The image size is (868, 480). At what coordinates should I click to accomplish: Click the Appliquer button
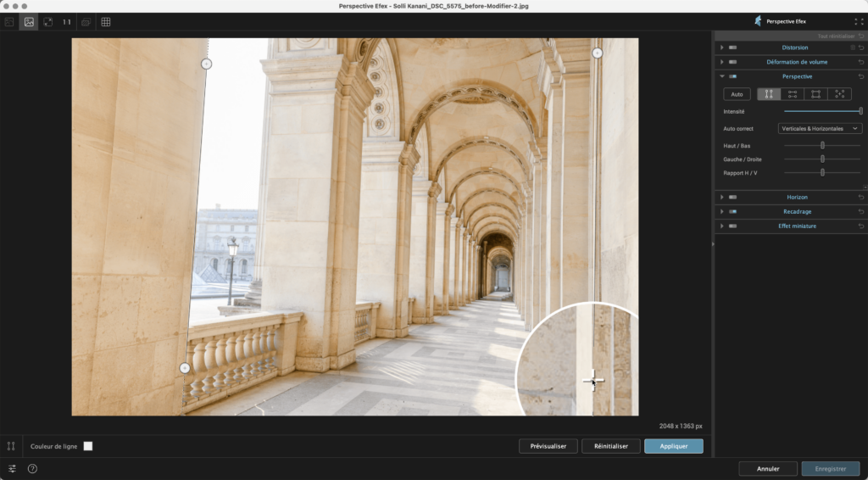point(674,446)
